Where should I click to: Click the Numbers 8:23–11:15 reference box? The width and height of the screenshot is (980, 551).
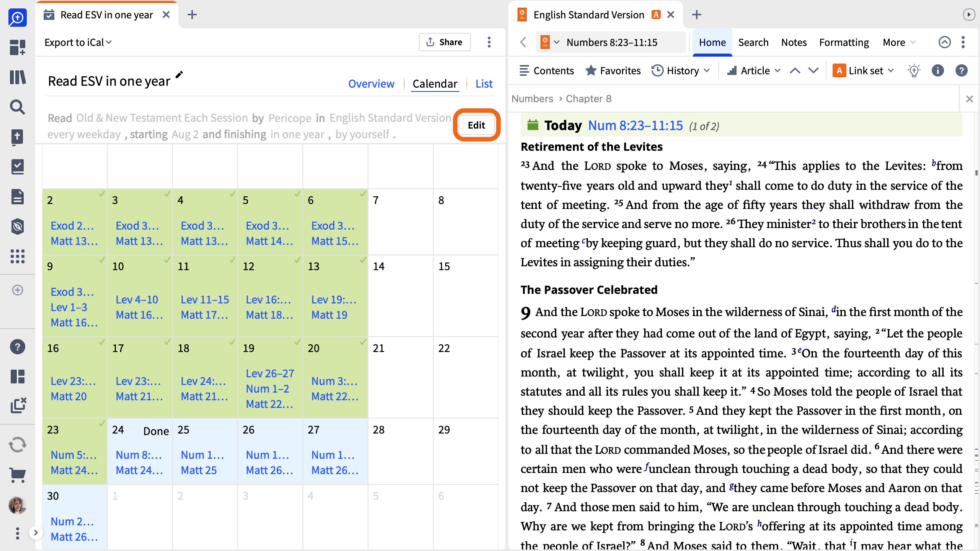tap(612, 42)
